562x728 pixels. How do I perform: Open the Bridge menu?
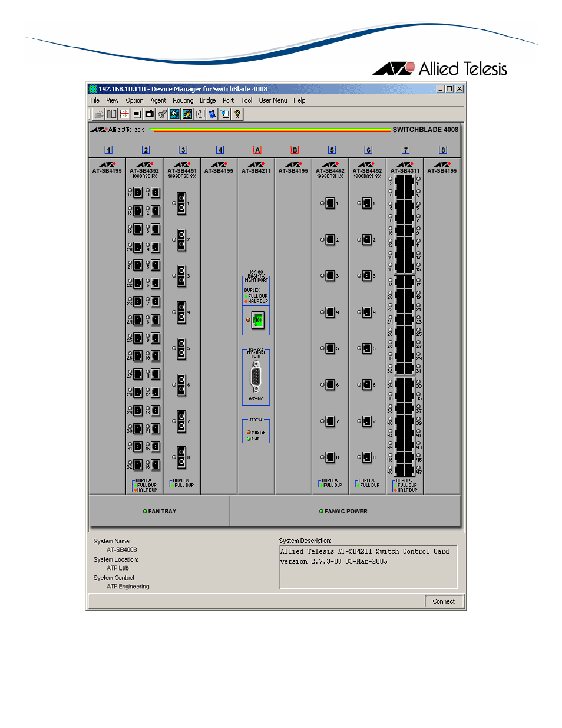click(207, 101)
